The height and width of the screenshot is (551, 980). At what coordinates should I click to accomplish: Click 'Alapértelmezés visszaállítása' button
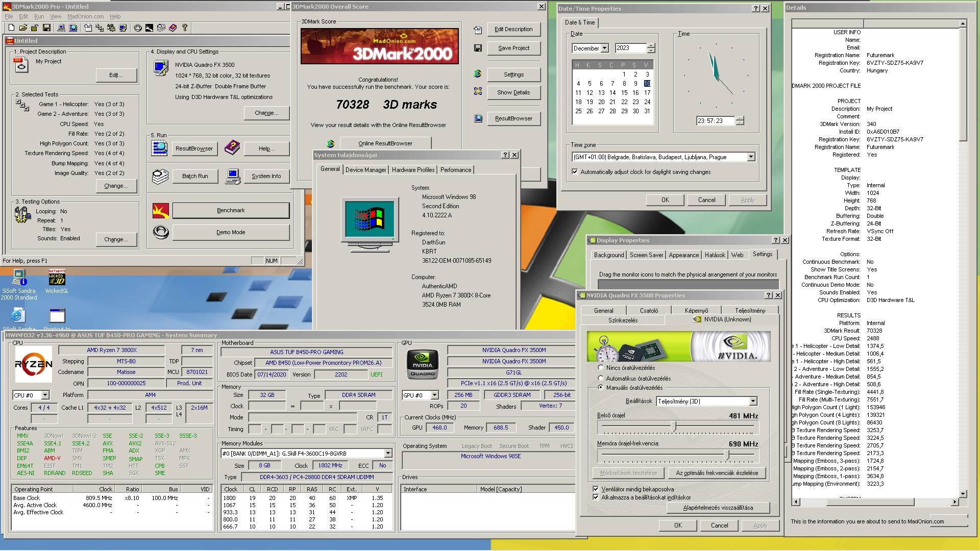click(718, 508)
